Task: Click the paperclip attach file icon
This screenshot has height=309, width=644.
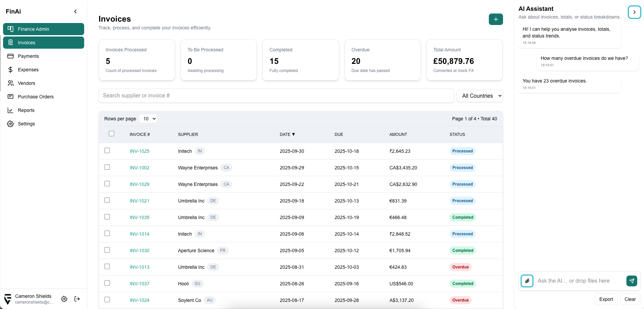Action: pos(527,281)
